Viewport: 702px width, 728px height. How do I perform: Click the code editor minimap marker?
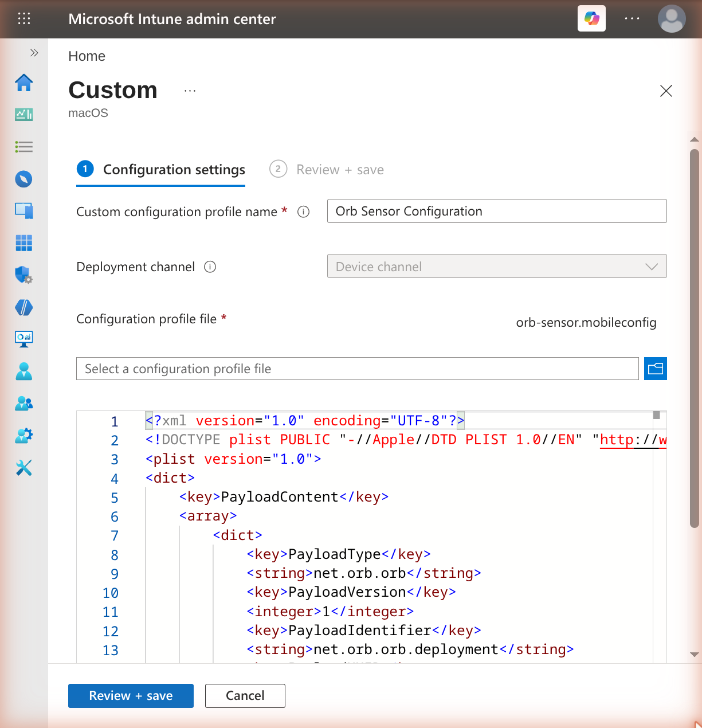[x=657, y=415]
